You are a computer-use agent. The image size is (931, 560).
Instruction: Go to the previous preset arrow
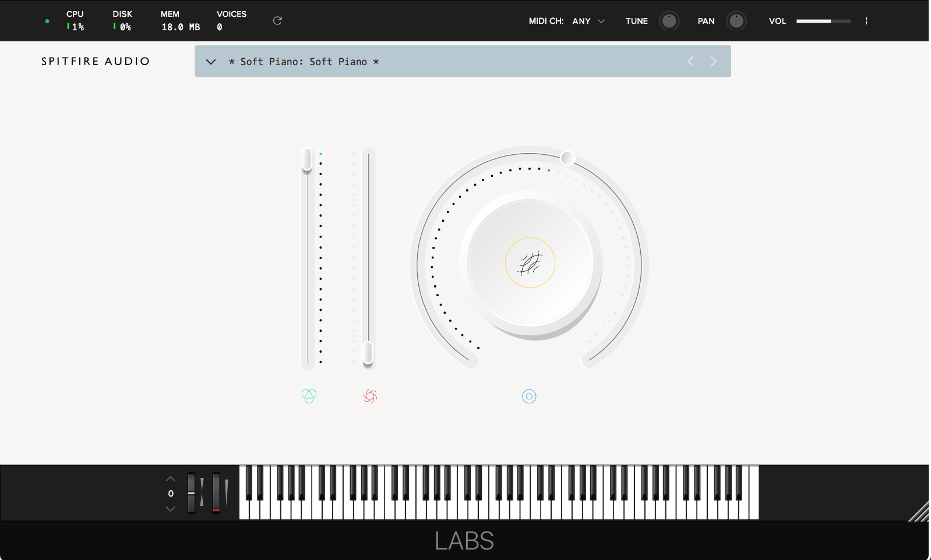tap(690, 61)
